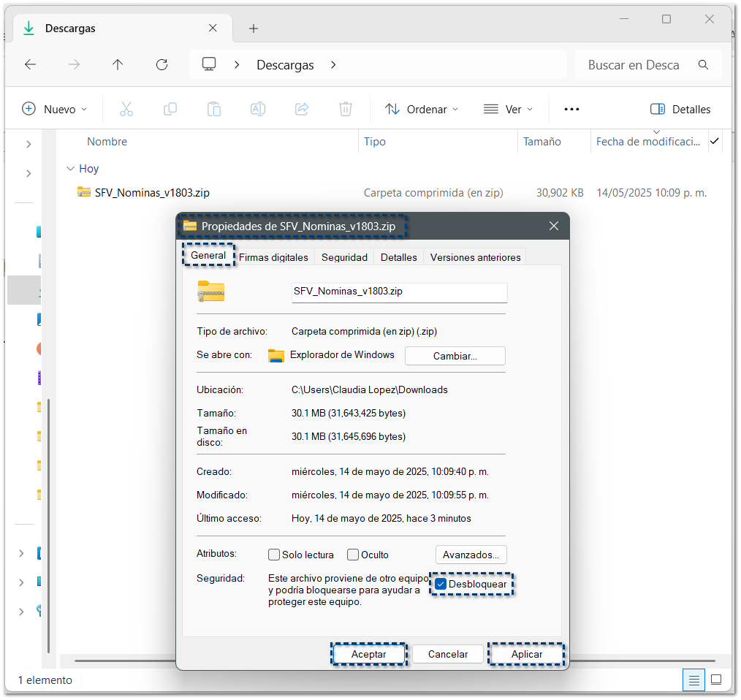Expand the Nuevo dropdown menu
This screenshot has height=700, width=741.
[x=55, y=109]
